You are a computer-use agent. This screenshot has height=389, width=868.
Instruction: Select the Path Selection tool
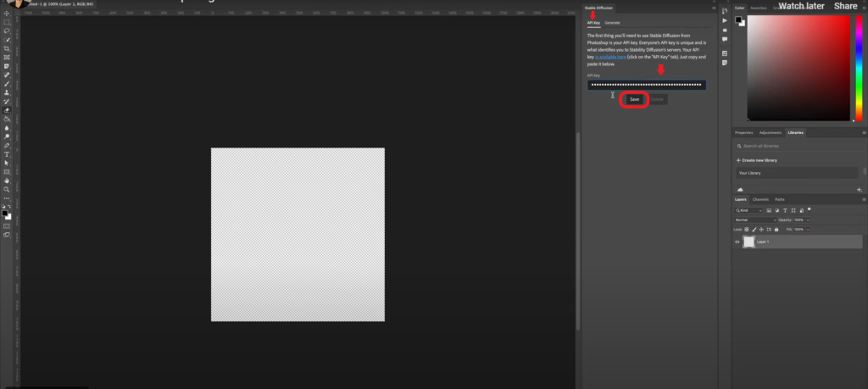pyautogui.click(x=7, y=164)
